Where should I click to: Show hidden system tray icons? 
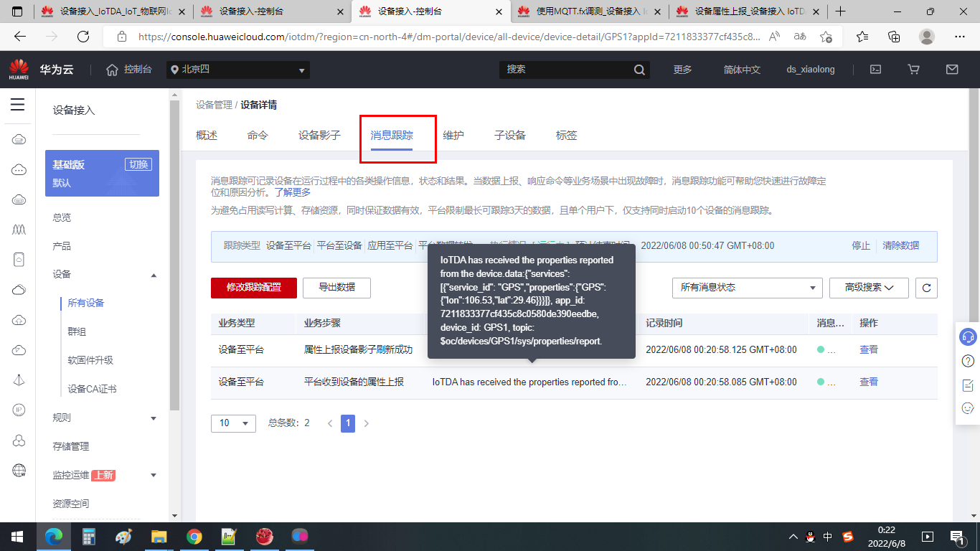coord(793,536)
